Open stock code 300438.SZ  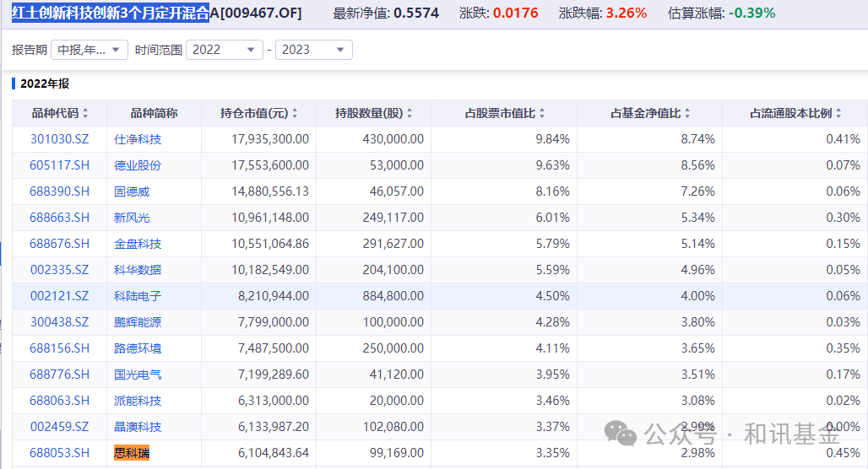pos(59,322)
